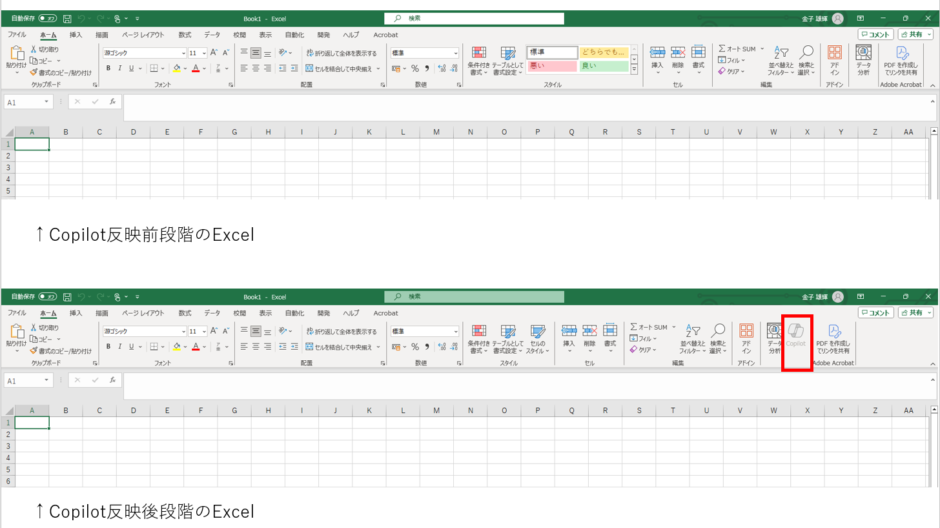Collapse the ribbon with the chevron in the post-Copilot Excel

[933, 364]
